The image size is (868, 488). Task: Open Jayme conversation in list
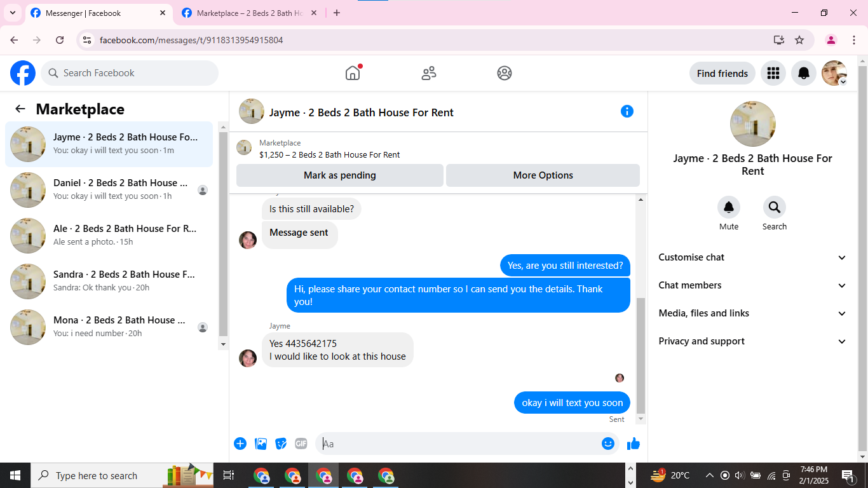pyautogui.click(x=109, y=144)
